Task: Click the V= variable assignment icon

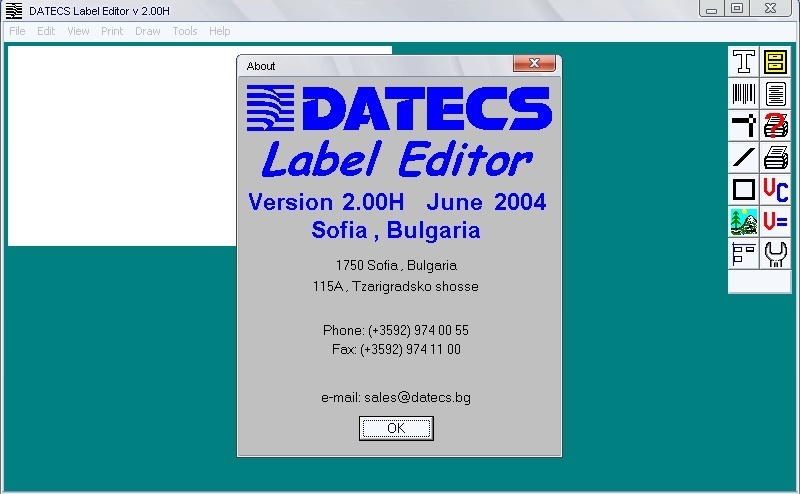Action: 776,221
